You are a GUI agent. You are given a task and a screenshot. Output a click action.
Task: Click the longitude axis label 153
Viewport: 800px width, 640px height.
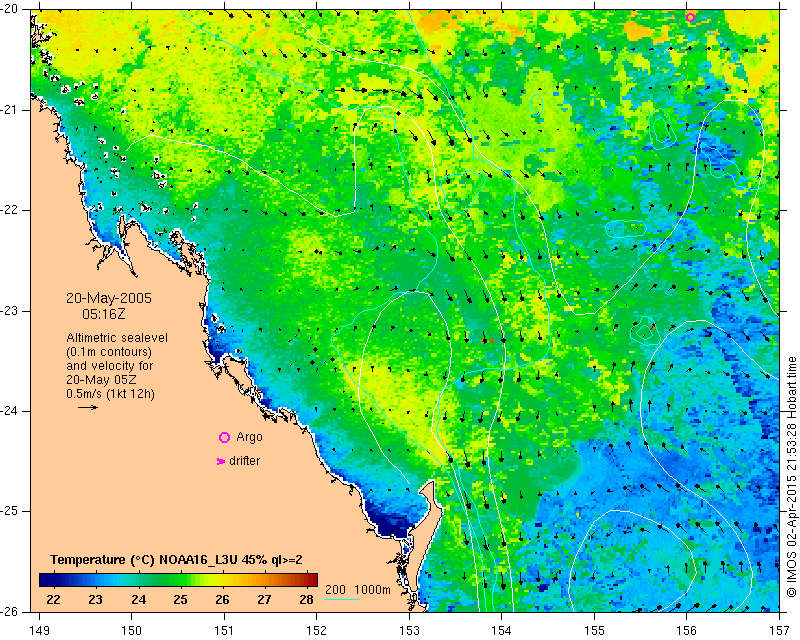[409, 631]
